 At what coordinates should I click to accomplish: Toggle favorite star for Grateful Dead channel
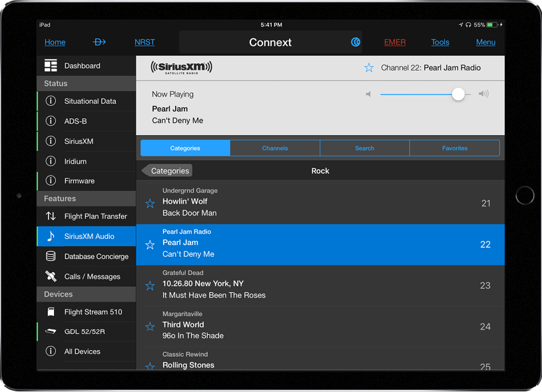(150, 286)
